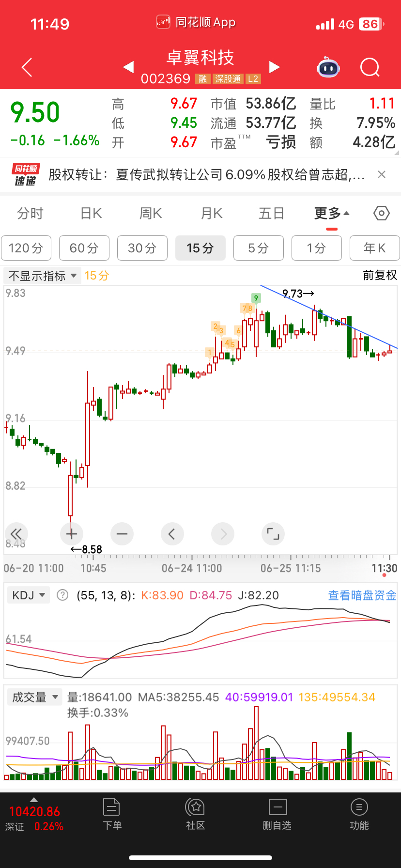Open KDJ help question mark
This screenshot has height=868, width=401.
[x=62, y=595]
